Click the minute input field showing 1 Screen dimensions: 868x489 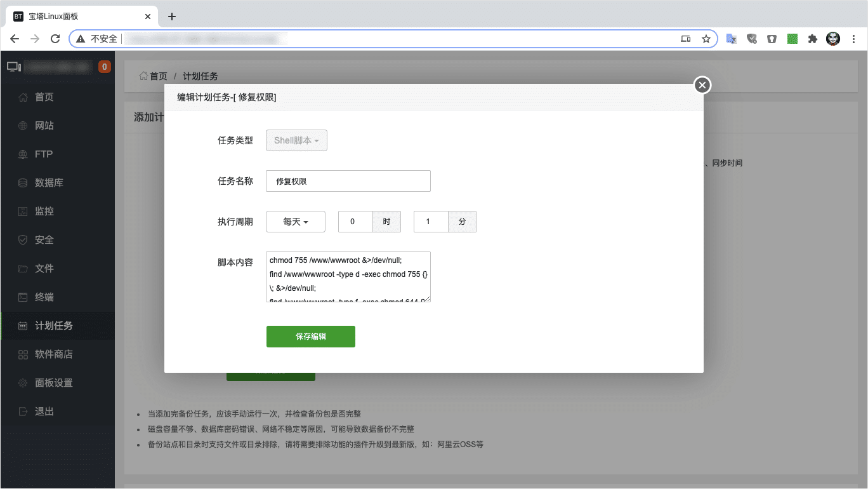point(431,222)
